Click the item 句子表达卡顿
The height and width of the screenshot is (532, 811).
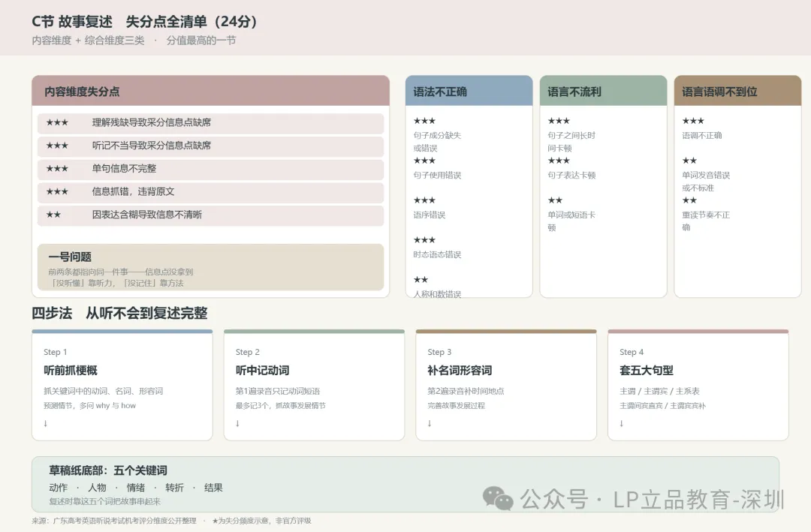click(571, 176)
